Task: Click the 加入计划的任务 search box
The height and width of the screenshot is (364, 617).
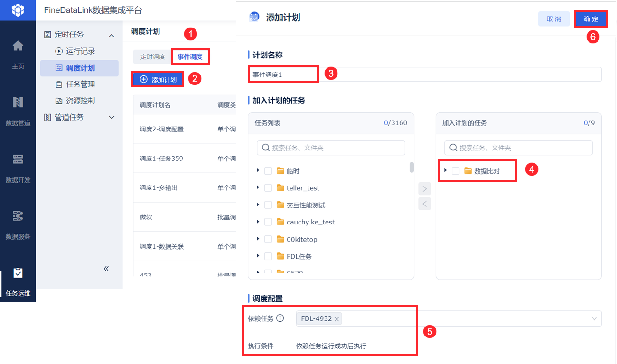Action: (518, 148)
